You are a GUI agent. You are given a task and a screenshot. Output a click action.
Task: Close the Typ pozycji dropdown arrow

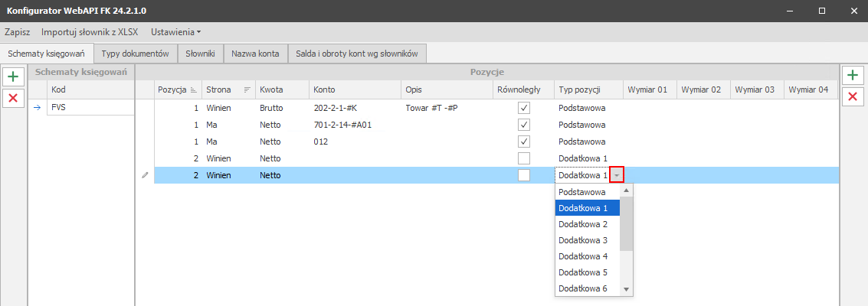tap(617, 175)
